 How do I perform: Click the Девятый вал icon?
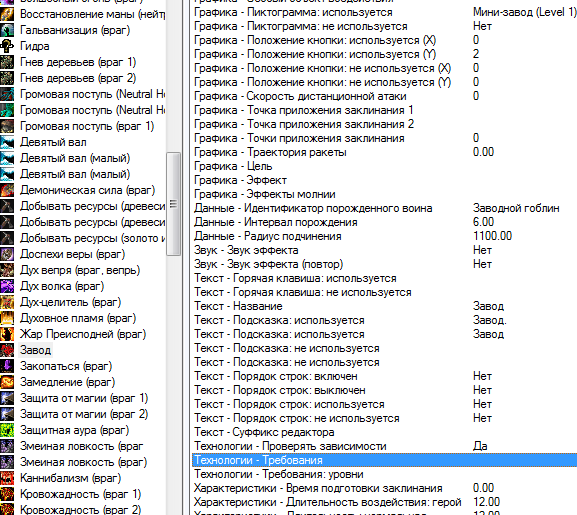[7, 142]
